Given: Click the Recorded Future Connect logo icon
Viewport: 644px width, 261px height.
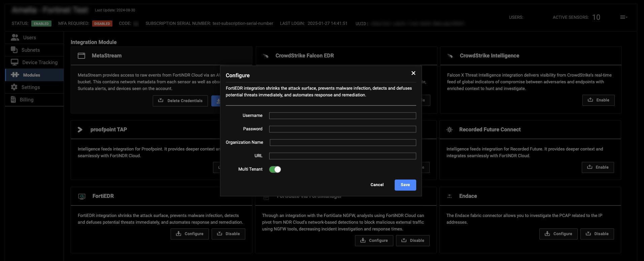Looking at the screenshot, I should click(x=450, y=130).
